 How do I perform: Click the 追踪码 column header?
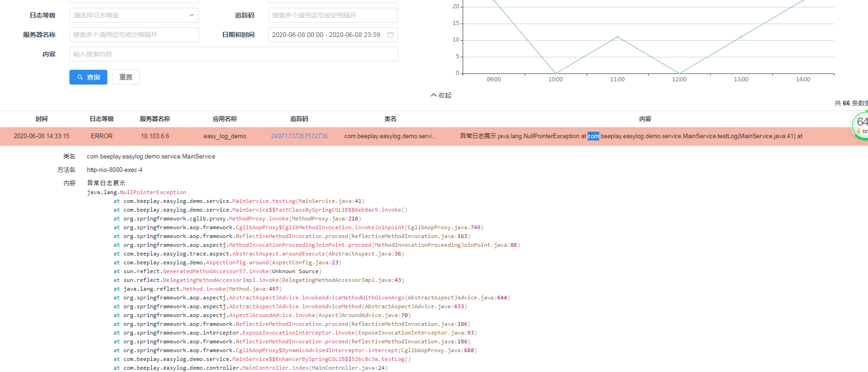pyautogui.click(x=299, y=119)
